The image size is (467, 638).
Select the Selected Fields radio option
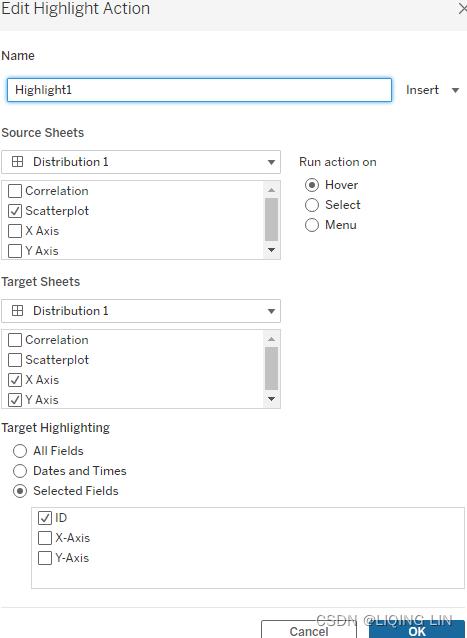[x=20, y=491]
